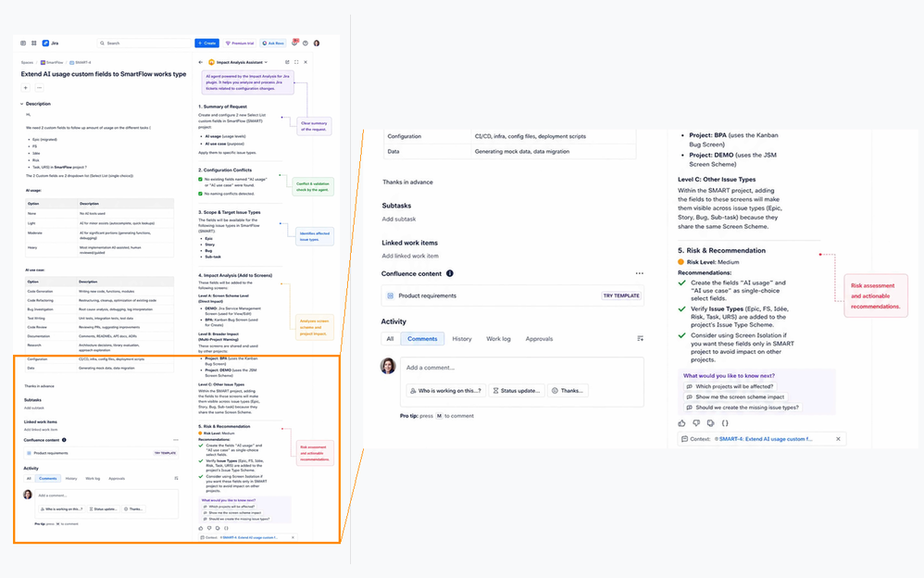The height and width of the screenshot is (578, 924).
Task: Click the Search field in Jira header
Action: coord(144,43)
